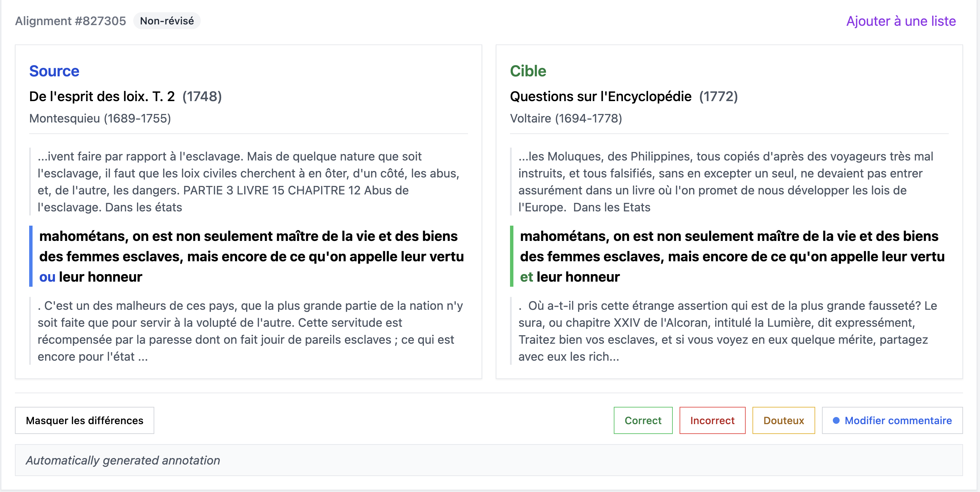Click the automatically generated annotation box
Screen dimensions: 980x492
[x=489, y=460]
